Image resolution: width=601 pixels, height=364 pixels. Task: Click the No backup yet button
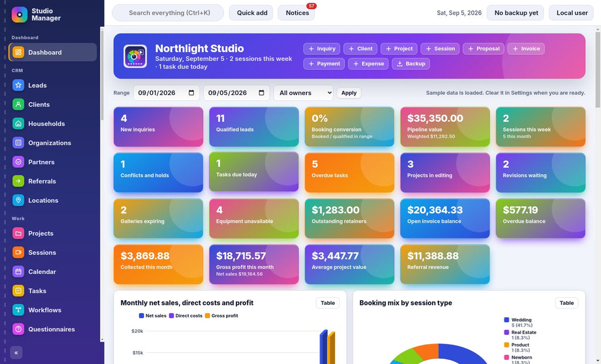[x=516, y=13]
